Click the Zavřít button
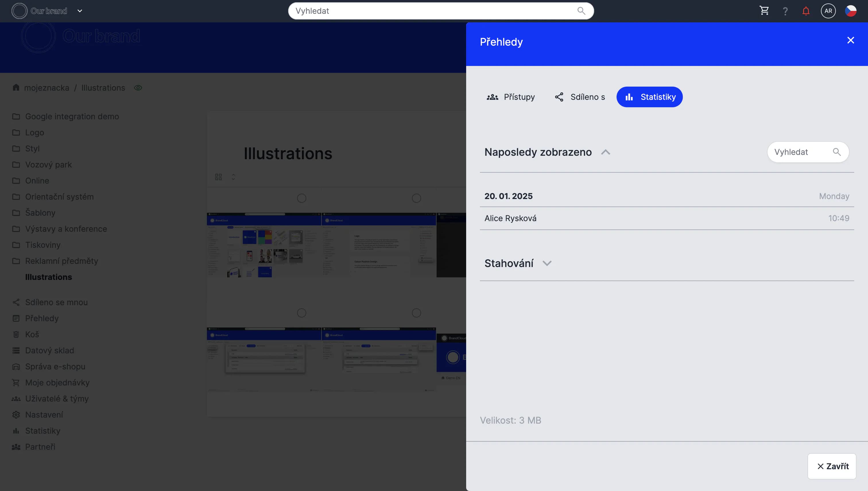 click(832, 466)
